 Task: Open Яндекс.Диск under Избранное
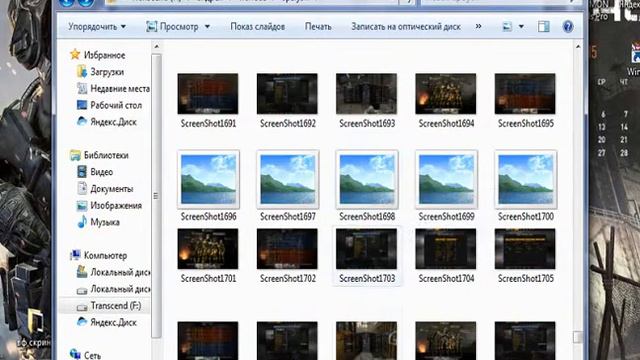(x=107, y=122)
